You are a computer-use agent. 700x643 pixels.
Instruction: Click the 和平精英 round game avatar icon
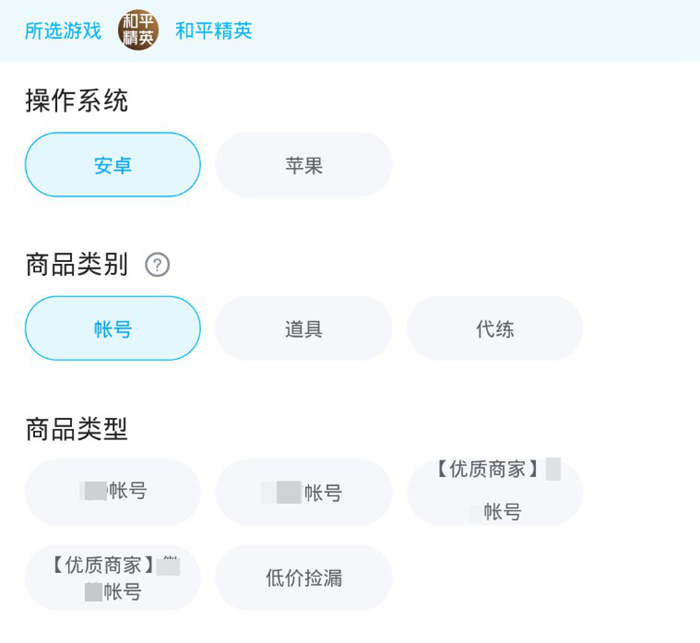(139, 30)
